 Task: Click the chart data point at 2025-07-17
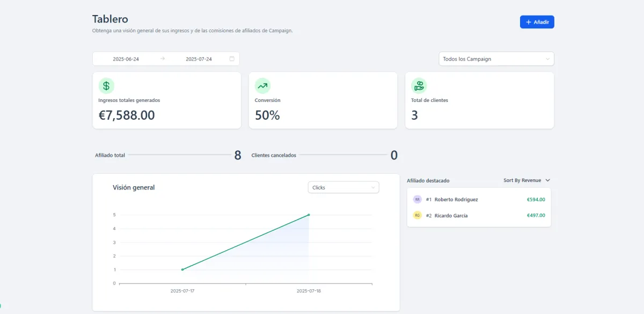(182, 269)
